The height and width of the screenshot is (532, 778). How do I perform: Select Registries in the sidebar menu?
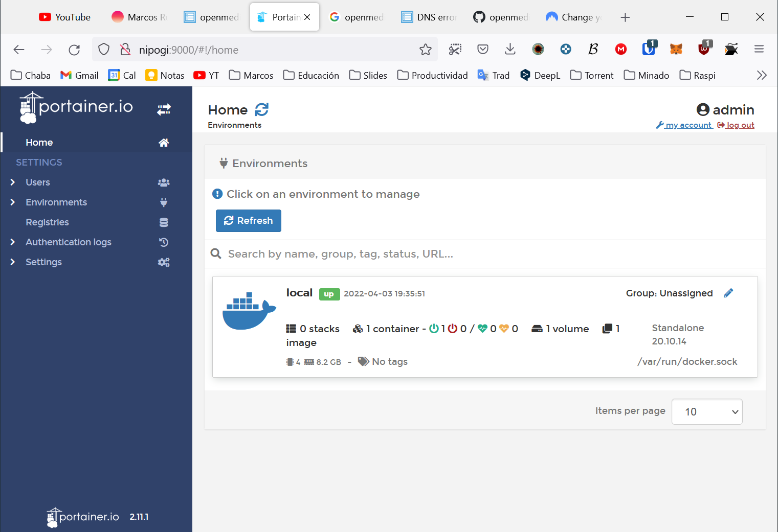tap(47, 222)
